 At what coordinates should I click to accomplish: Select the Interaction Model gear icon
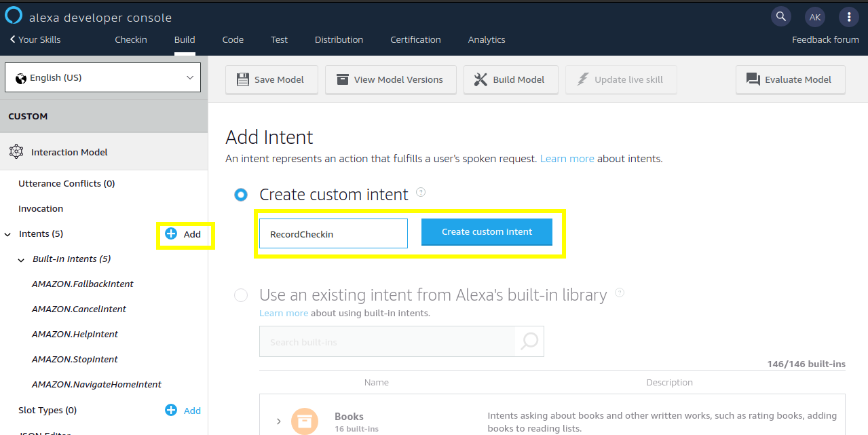[x=16, y=152]
